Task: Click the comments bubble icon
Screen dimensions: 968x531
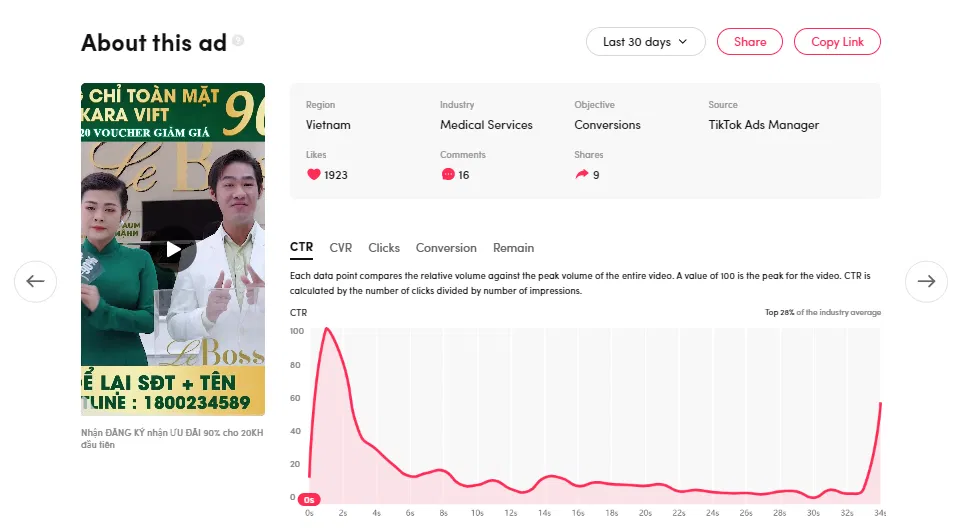Action: coord(447,175)
